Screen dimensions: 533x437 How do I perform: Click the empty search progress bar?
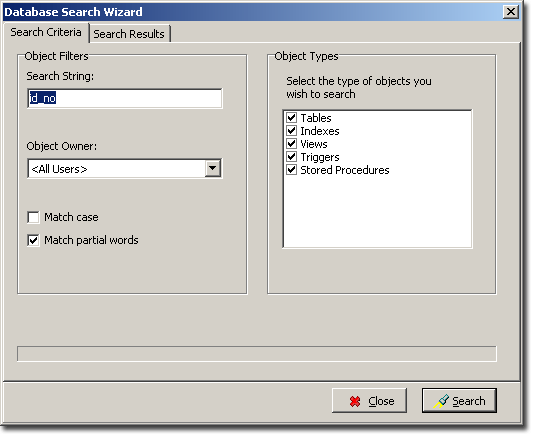[257, 354]
